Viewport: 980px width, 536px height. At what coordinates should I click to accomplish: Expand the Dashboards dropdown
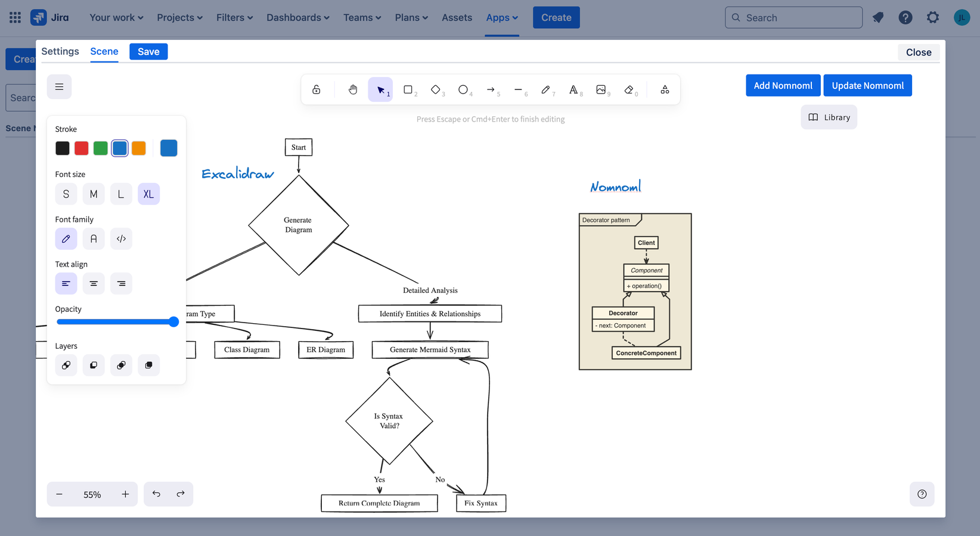(x=297, y=17)
